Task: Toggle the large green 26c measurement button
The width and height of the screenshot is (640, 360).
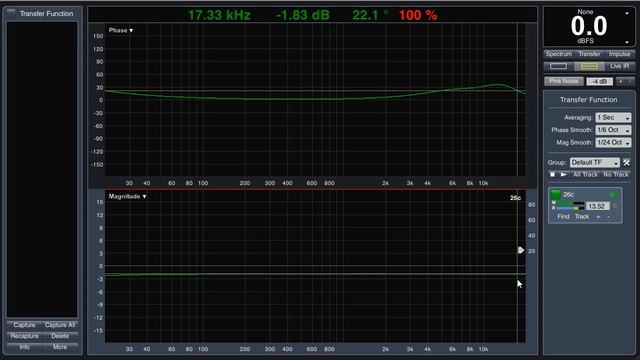Action: click(555, 195)
